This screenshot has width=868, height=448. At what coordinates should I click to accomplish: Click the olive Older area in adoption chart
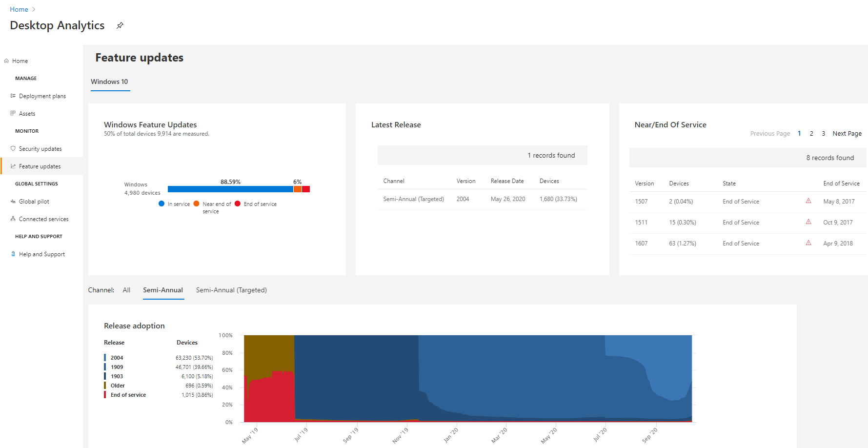(x=268, y=354)
